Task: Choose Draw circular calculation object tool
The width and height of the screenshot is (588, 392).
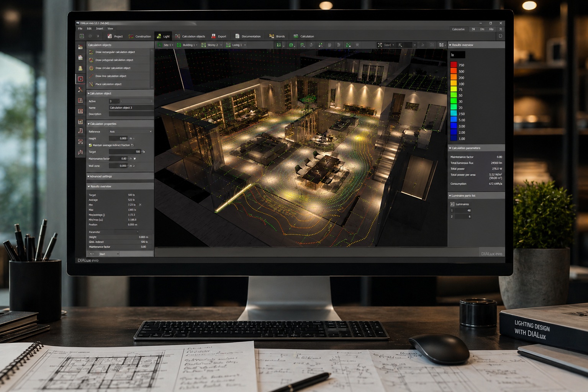Action: tap(91, 68)
